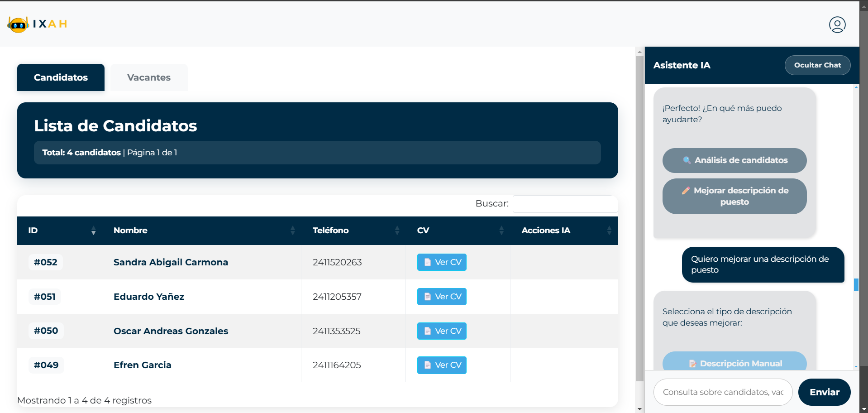Open the user profile icon
Screen dimensions: 868x413
coord(837,24)
